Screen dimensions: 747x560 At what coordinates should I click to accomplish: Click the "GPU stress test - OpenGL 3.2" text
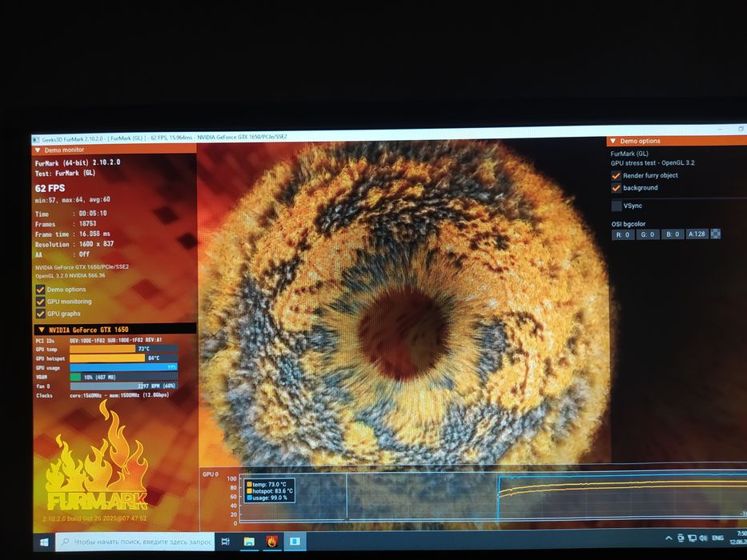[x=653, y=163]
